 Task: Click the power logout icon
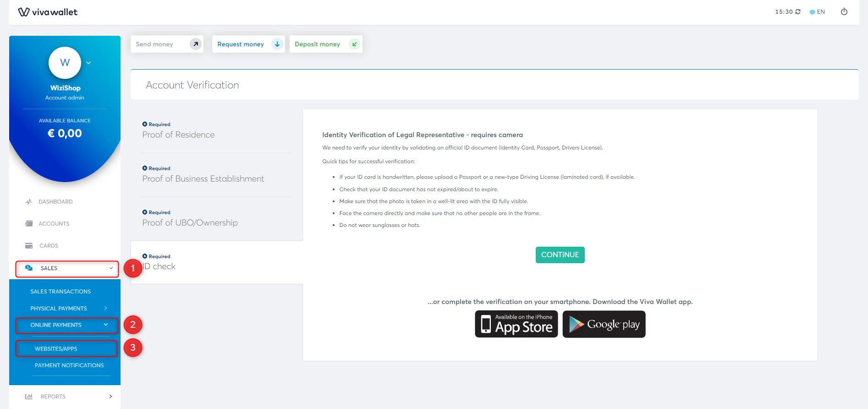tap(844, 11)
